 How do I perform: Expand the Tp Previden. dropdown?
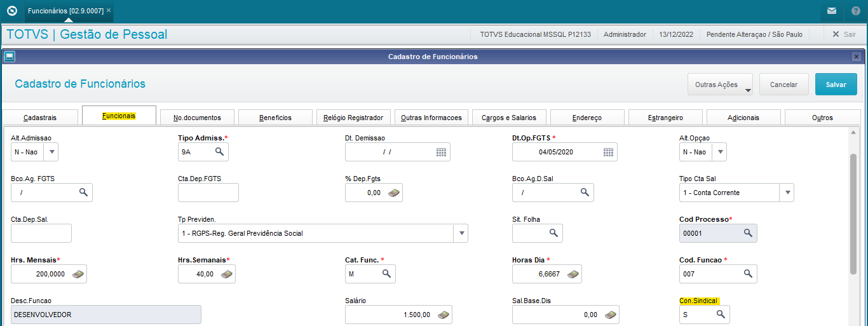tap(461, 233)
